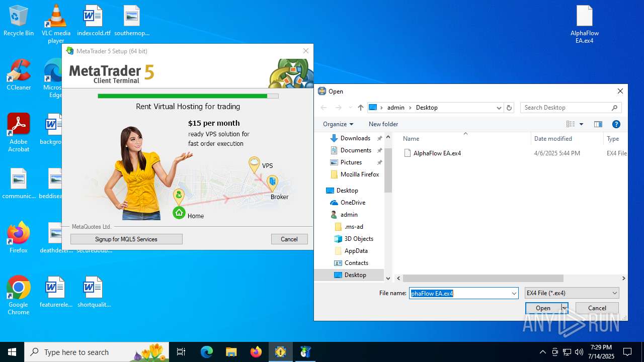
Task: Open Adobe Acrobat desktop shortcut
Action: [19, 133]
